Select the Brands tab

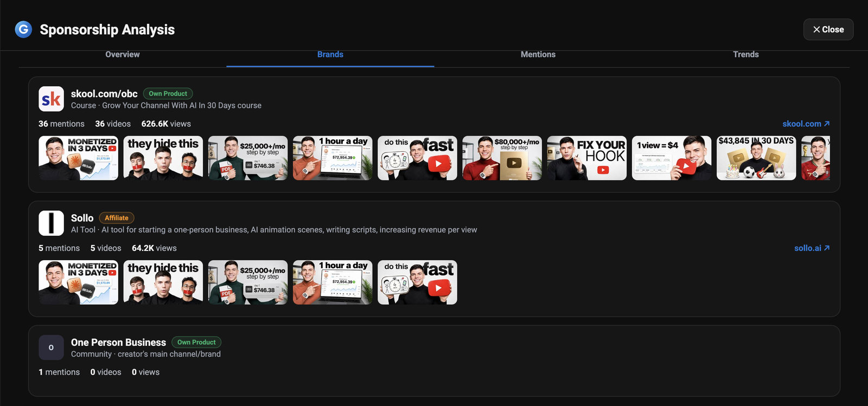coord(330,54)
